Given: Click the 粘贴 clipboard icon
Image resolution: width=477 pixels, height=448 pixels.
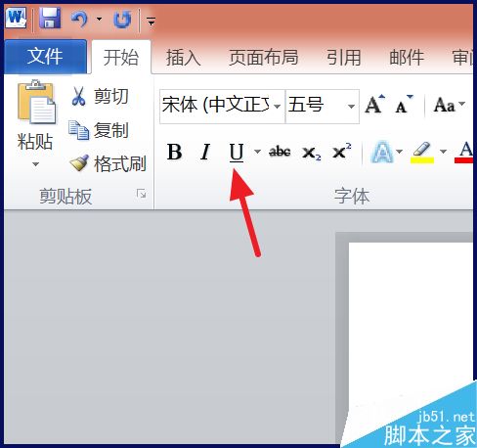Looking at the screenshot, I should click(37, 102).
